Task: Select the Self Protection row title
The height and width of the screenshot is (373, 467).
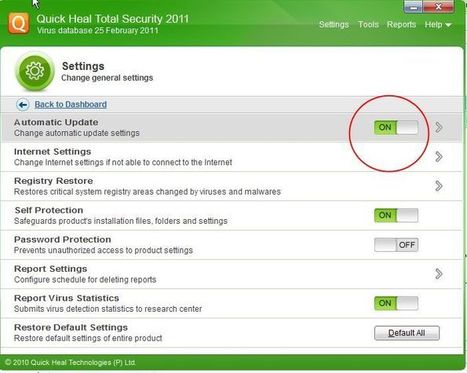Action: coord(49,210)
